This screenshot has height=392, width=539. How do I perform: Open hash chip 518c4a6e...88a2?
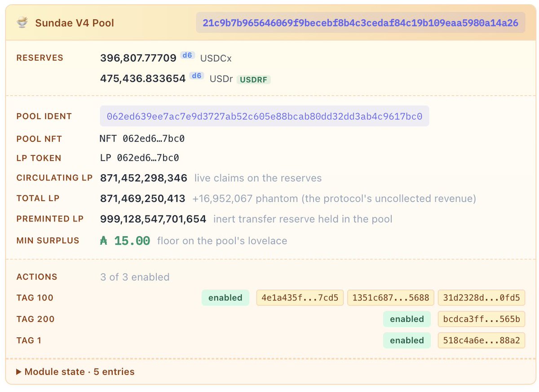coord(482,340)
